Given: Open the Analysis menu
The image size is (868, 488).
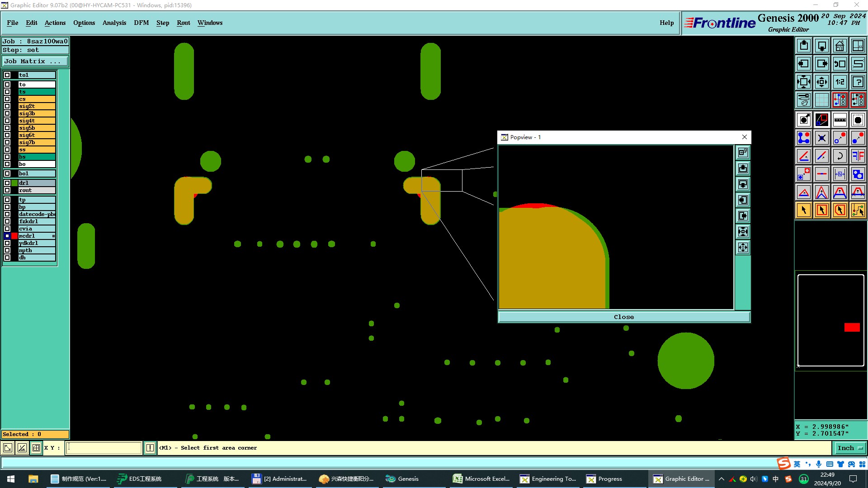Looking at the screenshot, I should tap(114, 23).
